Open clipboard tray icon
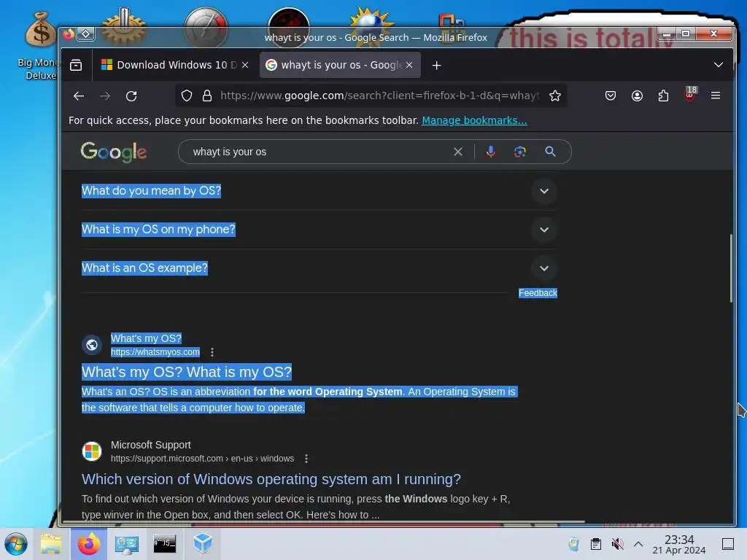The image size is (747, 560). 595,544
